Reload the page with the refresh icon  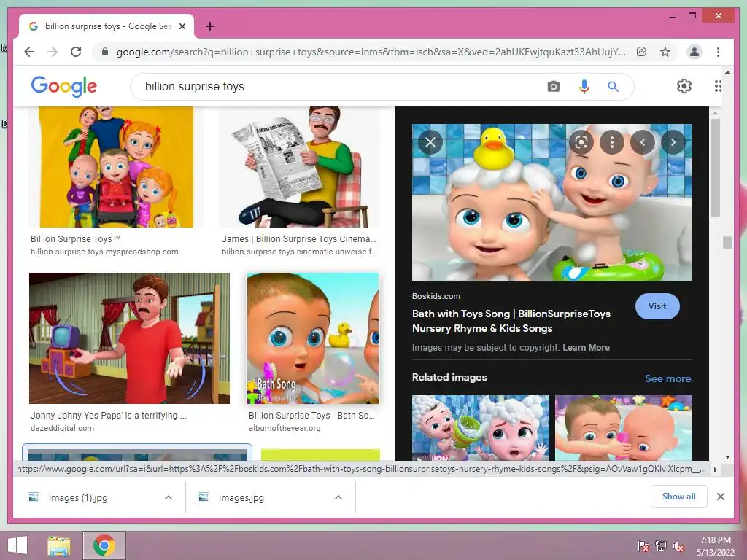76,52
